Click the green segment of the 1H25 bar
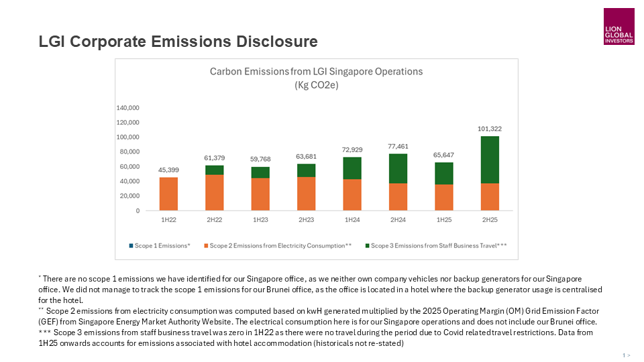 coord(443,173)
